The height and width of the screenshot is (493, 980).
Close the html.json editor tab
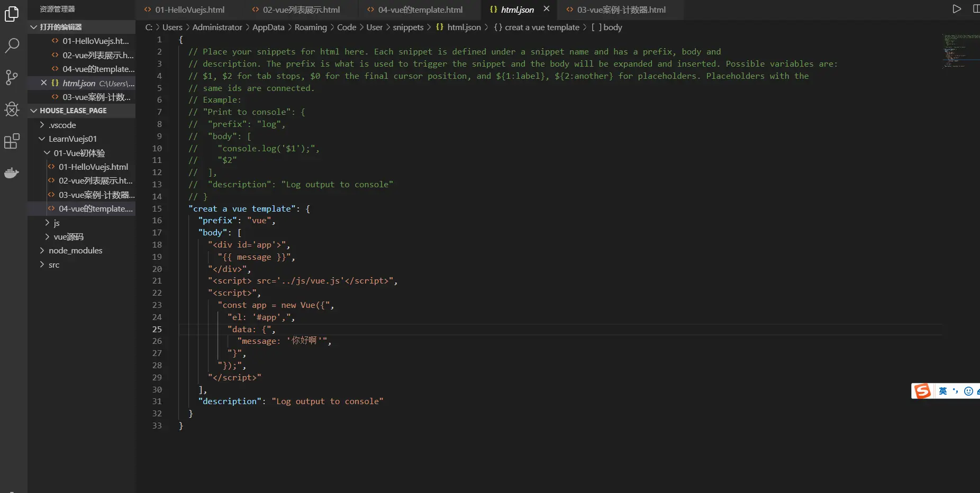pyautogui.click(x=547, y=9)
